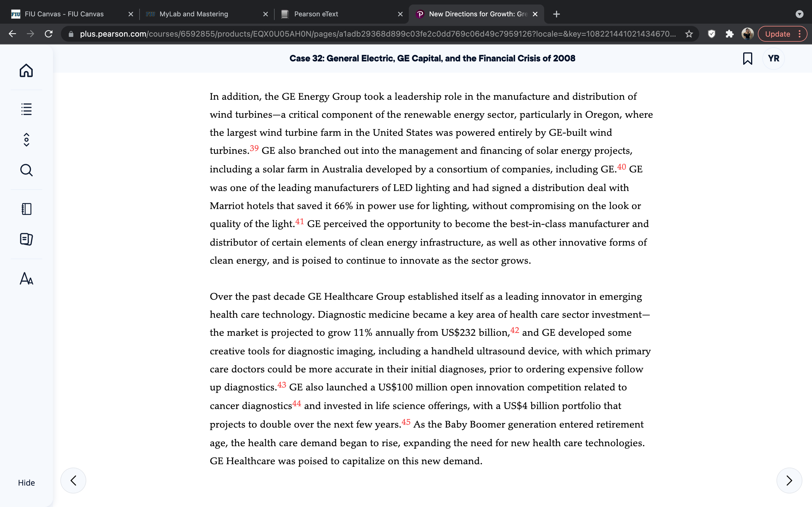Go to the next page arrow

(789, 480)
